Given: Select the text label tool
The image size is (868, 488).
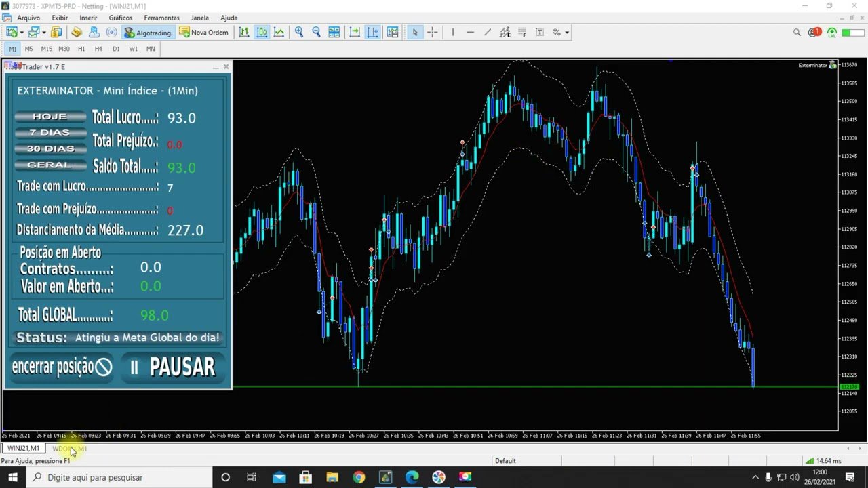Looking at the screenshot, I should (540, 32).
